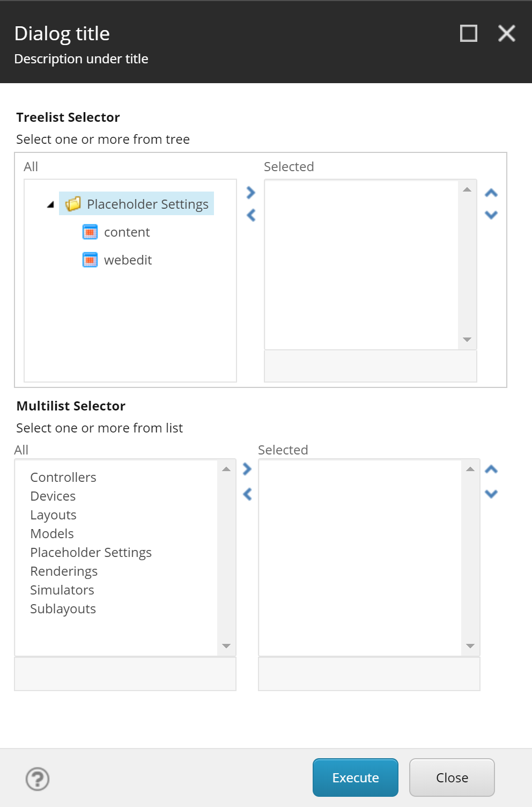Screen dimensions: 532x807
Task: Click the left arrow to remove tree selection
Action: coord(250,215)
